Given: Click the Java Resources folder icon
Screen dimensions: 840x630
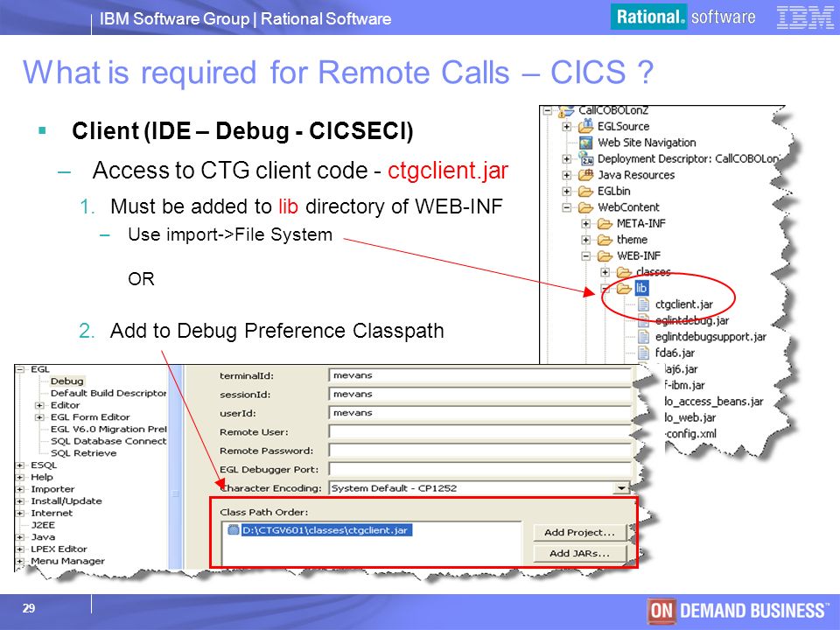Looking at the screenshot, I should 585,175.
